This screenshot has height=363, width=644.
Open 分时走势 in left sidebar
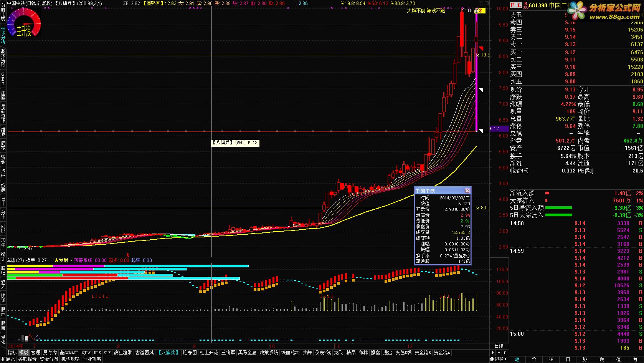click(x=3, y=12)
